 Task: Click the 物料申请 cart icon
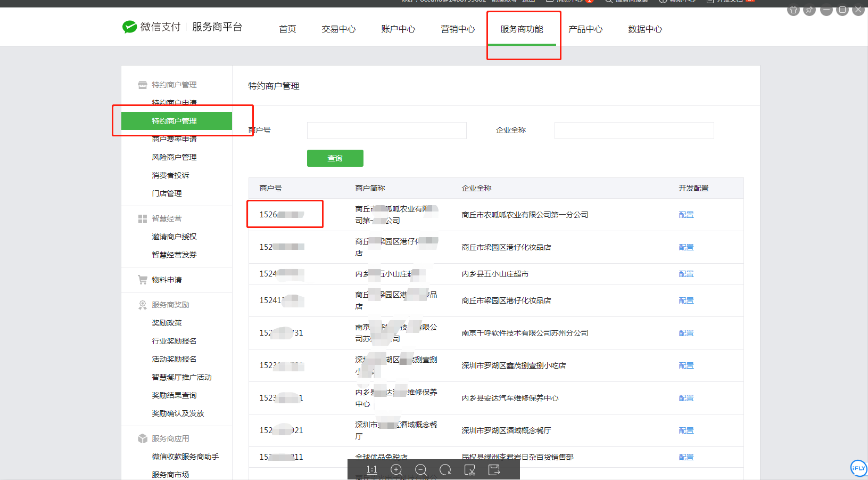(142, 279)
